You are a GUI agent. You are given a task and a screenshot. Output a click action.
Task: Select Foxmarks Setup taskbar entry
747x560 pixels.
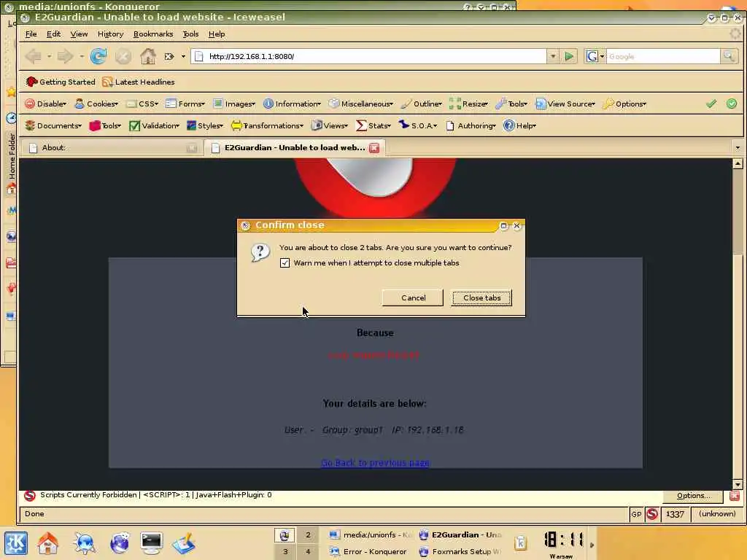[x=460, y=551]
